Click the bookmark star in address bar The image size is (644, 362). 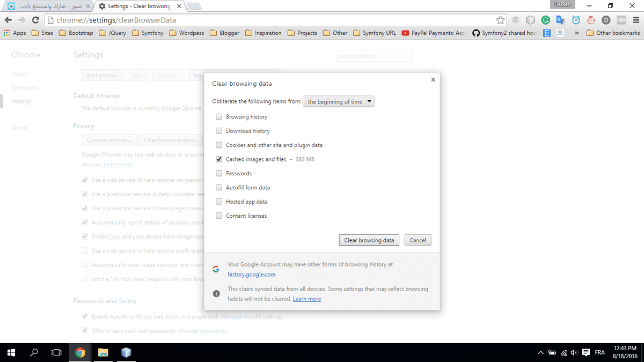(500, 20)
